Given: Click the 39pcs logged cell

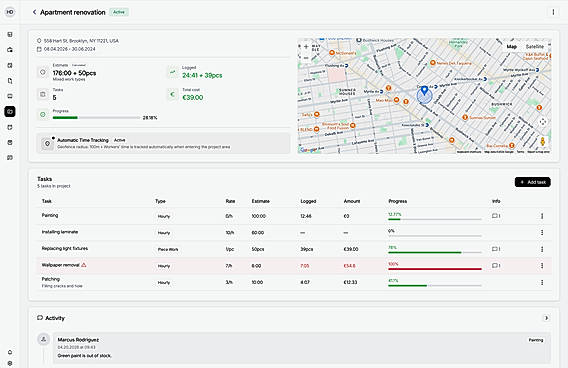Looking at the screenshot, I should [x=306, y=249].
